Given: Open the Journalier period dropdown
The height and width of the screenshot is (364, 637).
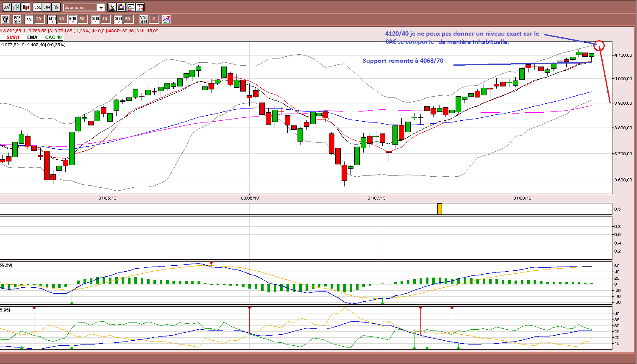Looking at the screenshot, I should click(x=84, y=7).
